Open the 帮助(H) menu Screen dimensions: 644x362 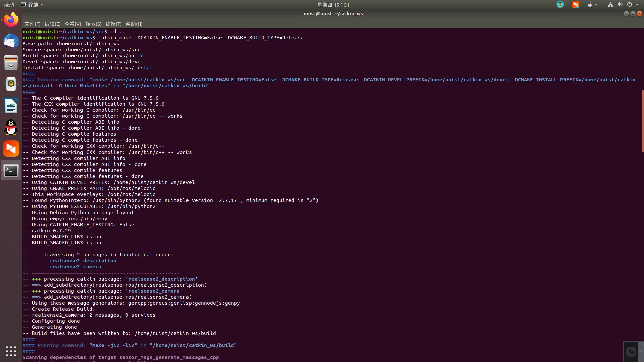(x=134, y=24)
